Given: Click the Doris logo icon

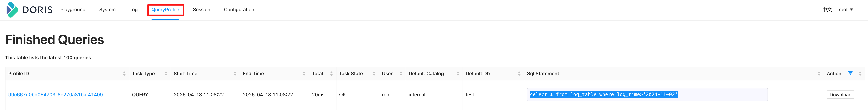Looking at the screenshot, I should coord(12,10).
